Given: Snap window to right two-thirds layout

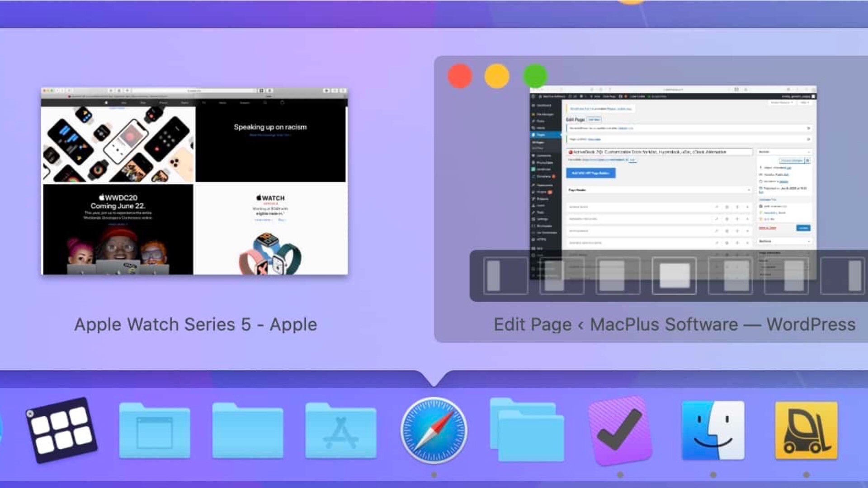Looking at the screenshot, I should click(x=730, y=276).
